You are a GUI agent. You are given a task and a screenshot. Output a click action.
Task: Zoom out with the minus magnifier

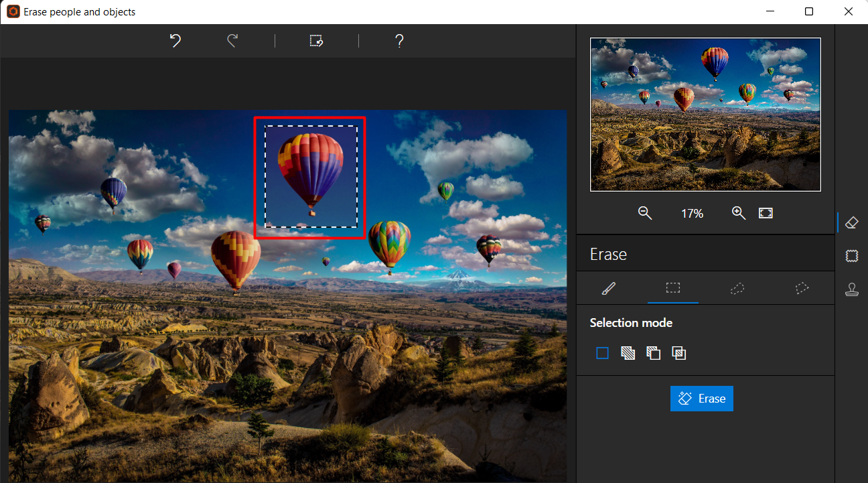pos(645,213)
